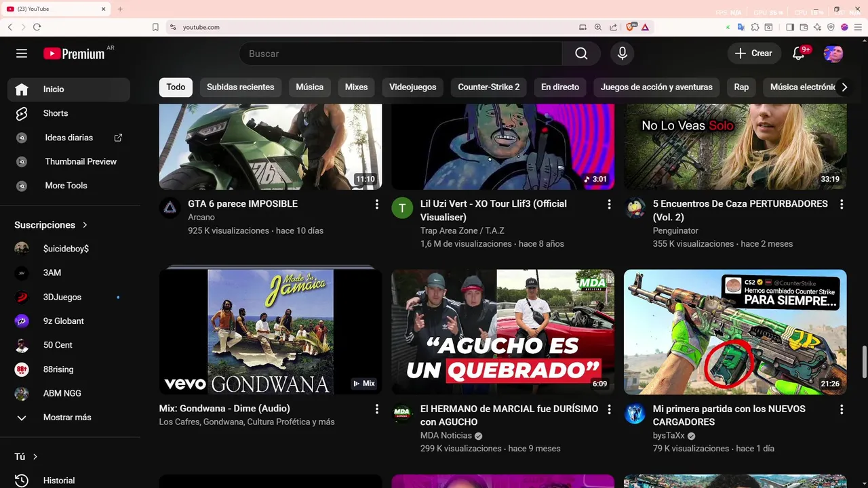Expand Suscripciones section chevron

(x=85, y=225)
